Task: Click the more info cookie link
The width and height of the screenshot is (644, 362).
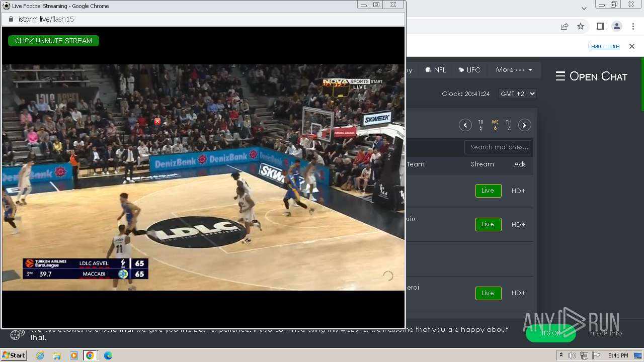Action: 606,333
